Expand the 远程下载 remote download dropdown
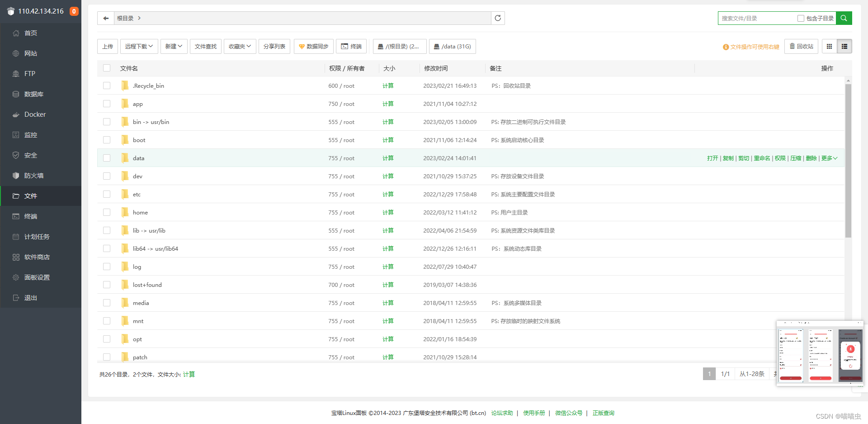The height and width of the screenshot is (424, 868). [x=139, y=46]
